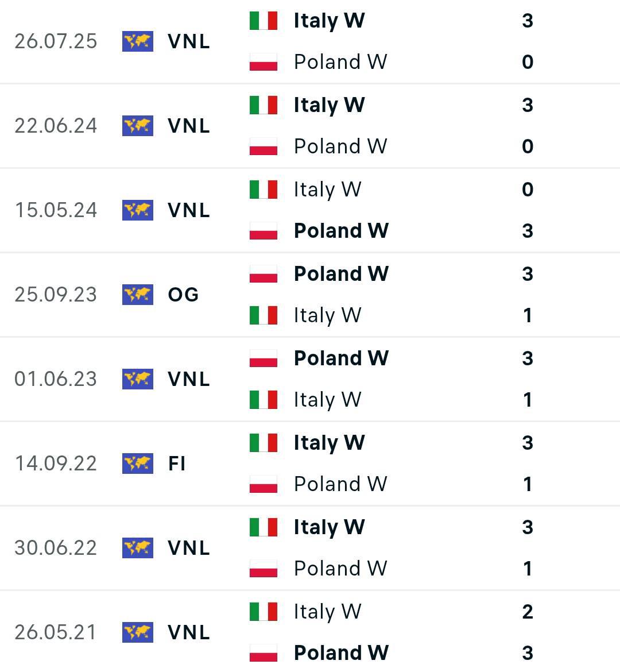Click the 2 score for Italy on 26.05.21
The width and height of the screenshot is (620, 672).
(x=528, y=612)
